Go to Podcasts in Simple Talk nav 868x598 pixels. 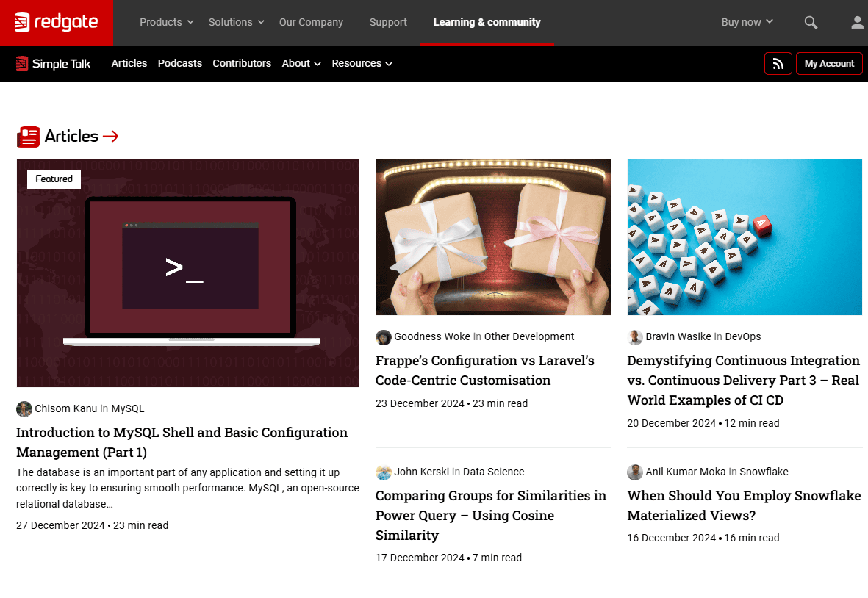click(x=180, y=64)
